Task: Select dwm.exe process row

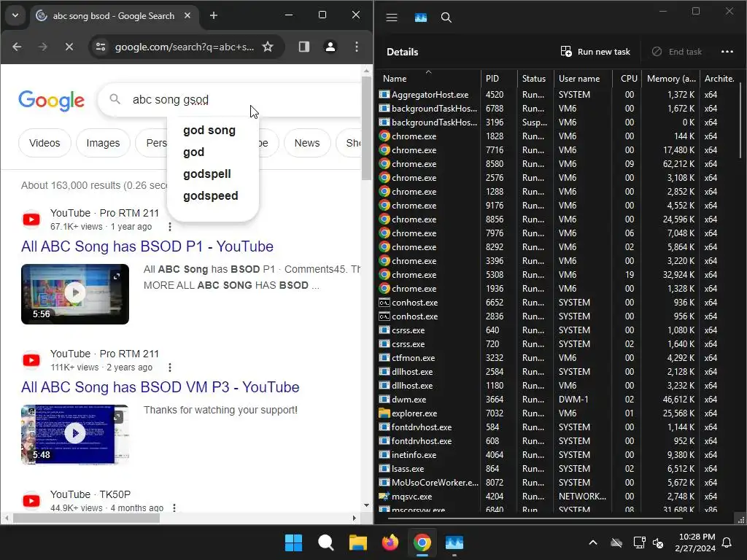Action: click(x=557, y=400)
